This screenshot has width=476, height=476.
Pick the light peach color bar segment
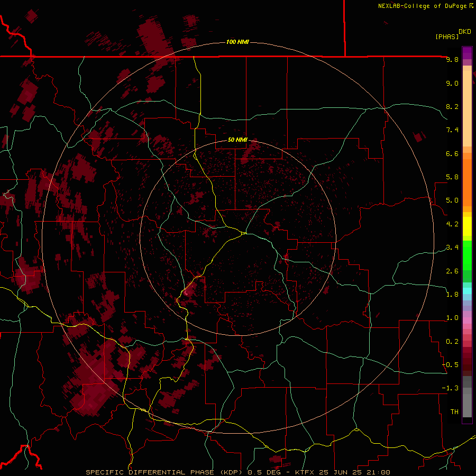(467, 108)
